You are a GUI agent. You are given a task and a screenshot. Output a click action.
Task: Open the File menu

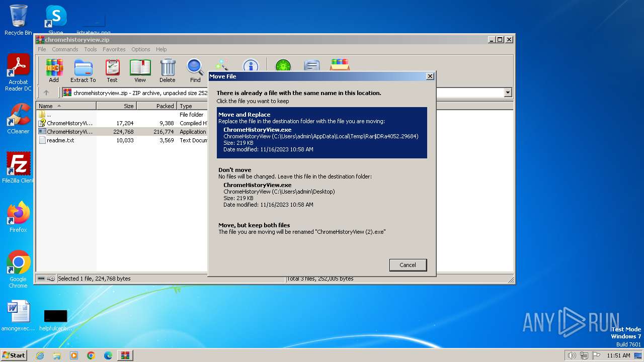42,49
